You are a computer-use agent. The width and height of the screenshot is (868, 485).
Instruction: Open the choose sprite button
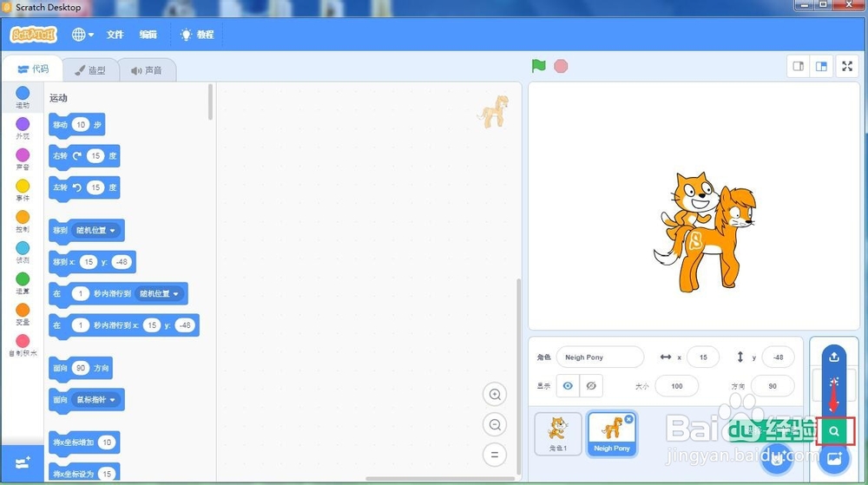pyautogui.click(x=778, y=459)
